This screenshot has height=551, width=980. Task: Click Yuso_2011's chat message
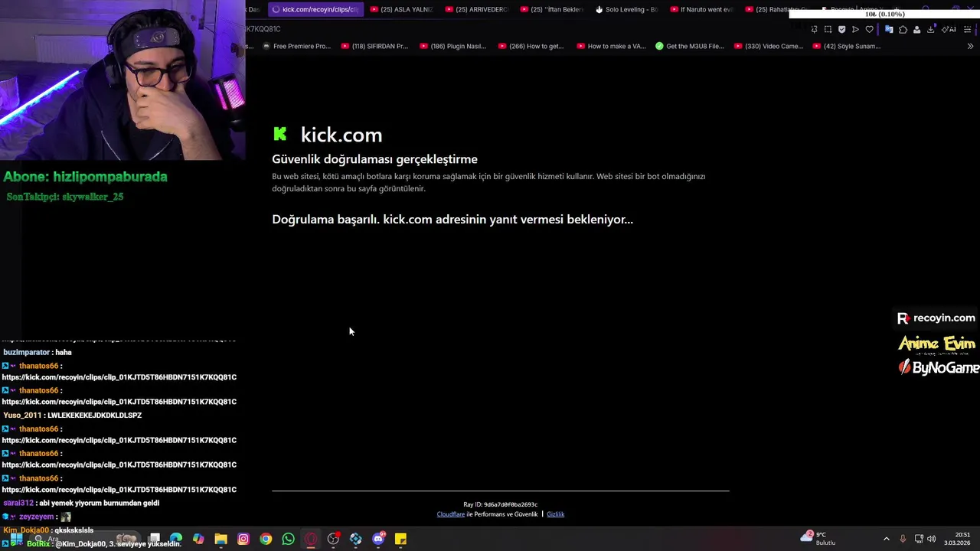pyautogui.click(x=73, y=415)
